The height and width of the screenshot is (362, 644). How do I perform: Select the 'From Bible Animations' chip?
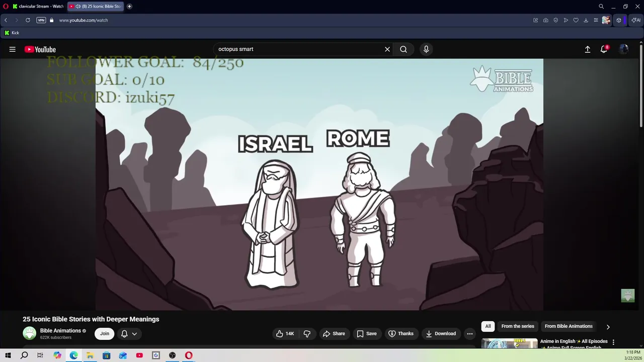point(569,326)
